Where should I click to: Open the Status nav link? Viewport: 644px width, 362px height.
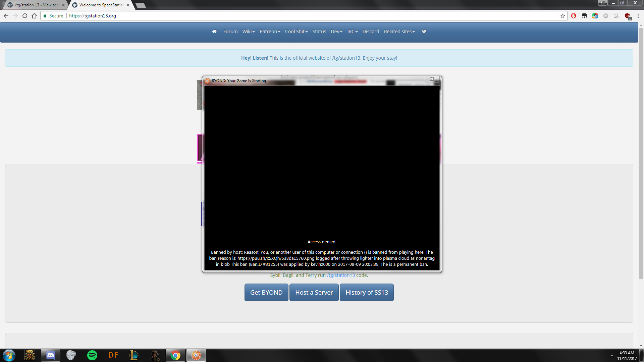click(x=319, y=32)
